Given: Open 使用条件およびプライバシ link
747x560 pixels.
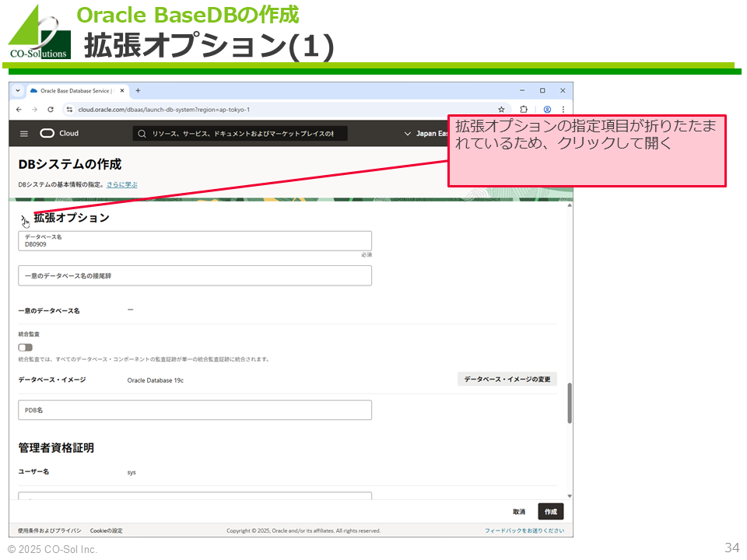Looking at the screenshot, I should click(x=50, y=531).
